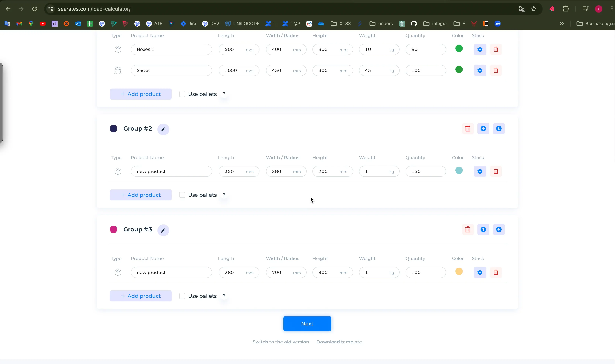Change Group #3 magenta color dot
The image size is (615, 364).
point(114,229)
